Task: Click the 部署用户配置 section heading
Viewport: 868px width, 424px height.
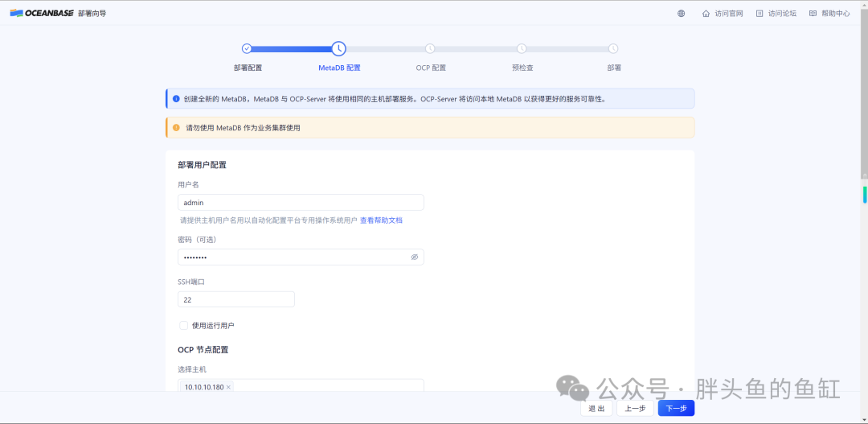Action: pyautogui.click(x=202, y=165)
